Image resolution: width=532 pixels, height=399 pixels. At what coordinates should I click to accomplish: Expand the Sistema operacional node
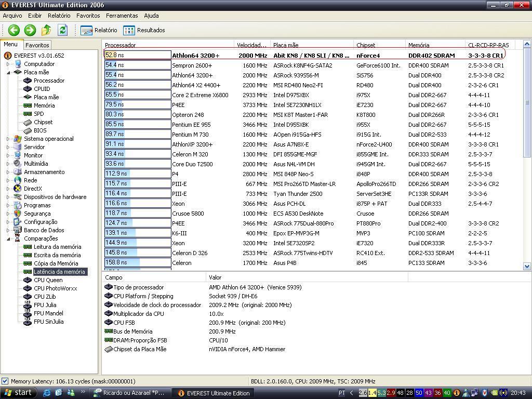(x=8, y=139)
